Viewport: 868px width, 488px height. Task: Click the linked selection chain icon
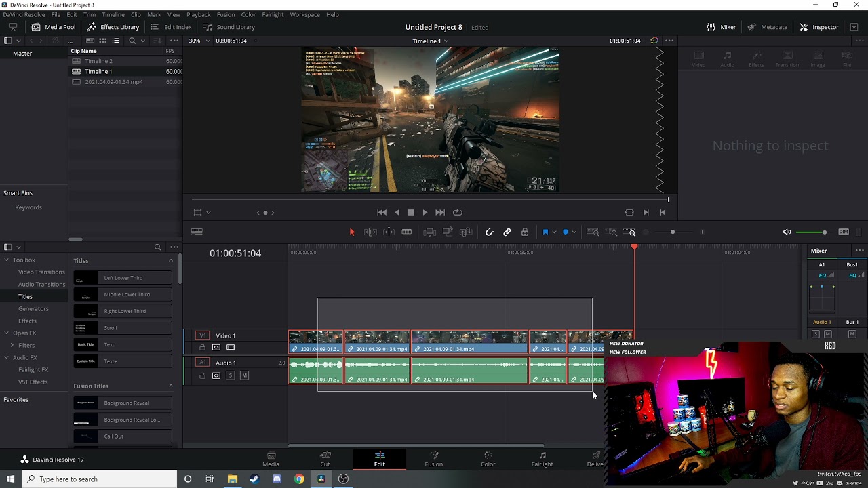pos(507,232)
